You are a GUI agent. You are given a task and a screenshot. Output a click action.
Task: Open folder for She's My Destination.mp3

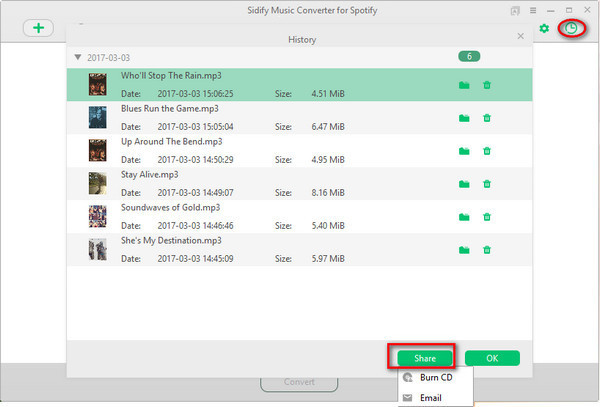(464, 250)
